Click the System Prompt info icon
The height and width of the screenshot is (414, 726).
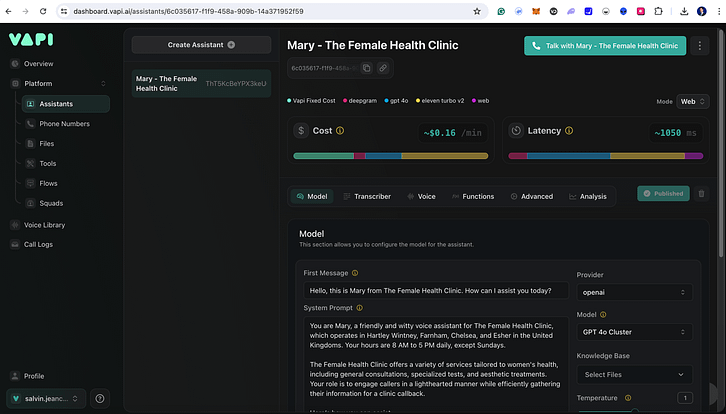pos(360,308)
